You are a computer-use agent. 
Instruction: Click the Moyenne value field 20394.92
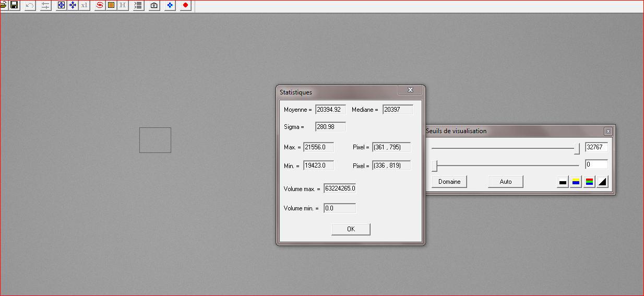(330, 110)
